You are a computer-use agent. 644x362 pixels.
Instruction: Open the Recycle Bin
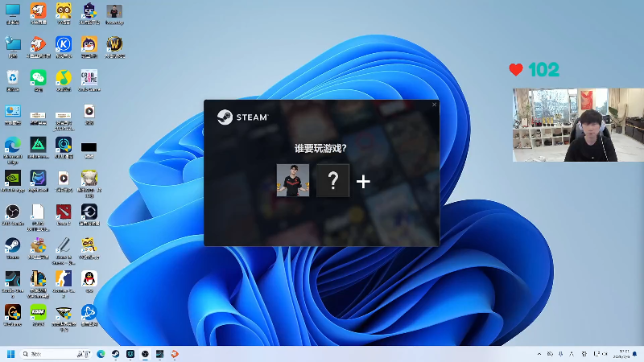(13, 80)
